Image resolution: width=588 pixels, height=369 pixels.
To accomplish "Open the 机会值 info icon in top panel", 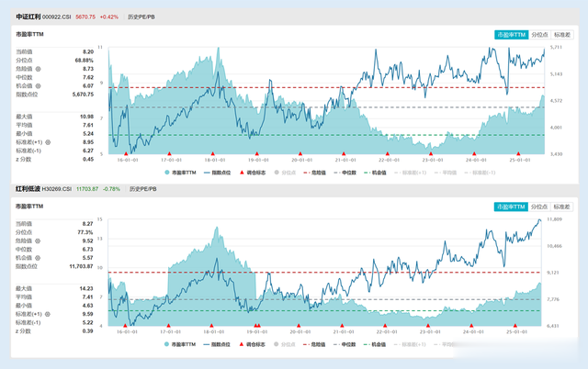I will pos(38,86).
